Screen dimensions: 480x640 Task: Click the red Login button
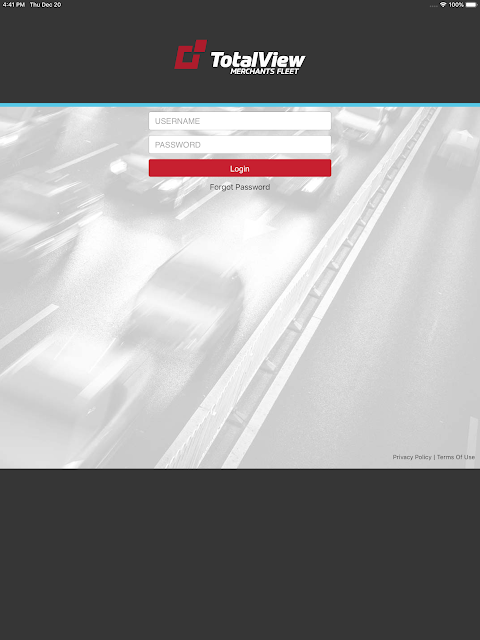tap(240, 168)
